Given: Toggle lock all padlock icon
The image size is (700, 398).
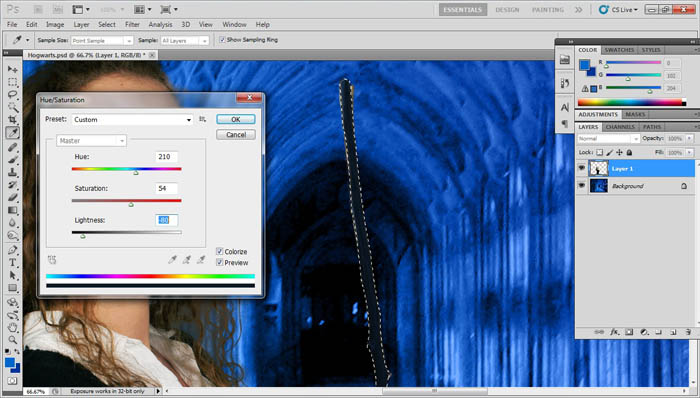Looking at the screenshot, I should pyautogui.click(x=629, y=153).
